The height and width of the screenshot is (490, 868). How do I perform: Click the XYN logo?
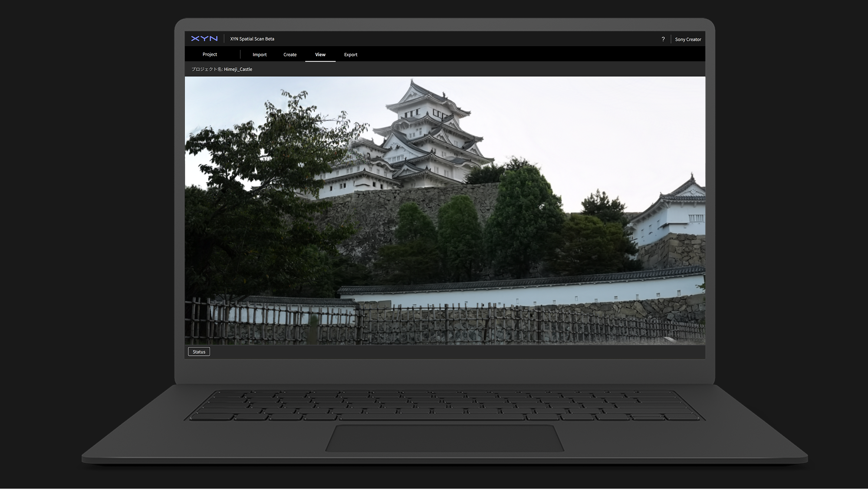click(x=204, y=39)
